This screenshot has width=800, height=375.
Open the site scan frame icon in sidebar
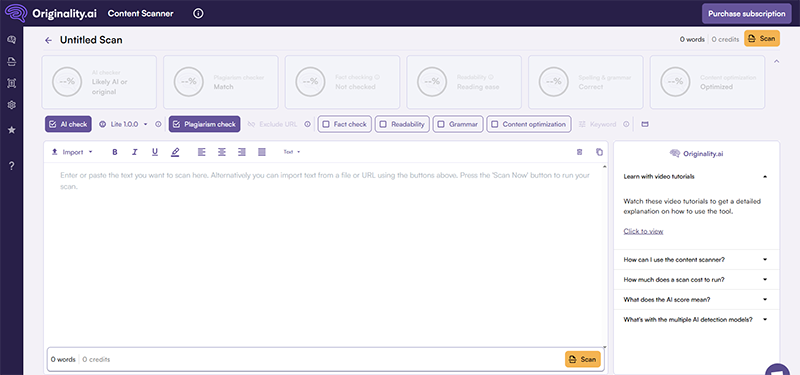pos(11,83)
